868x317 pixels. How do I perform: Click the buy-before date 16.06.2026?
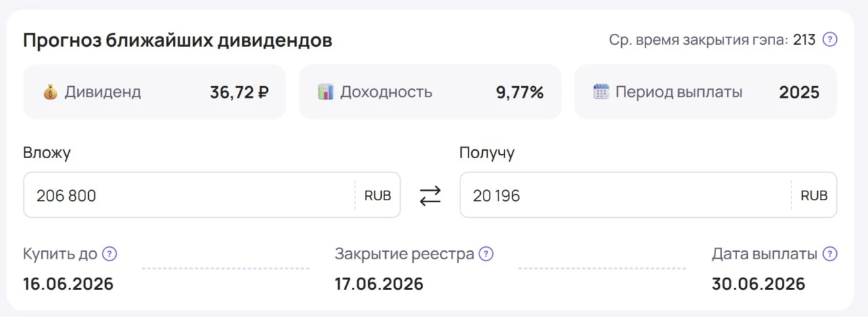point(68,284)
